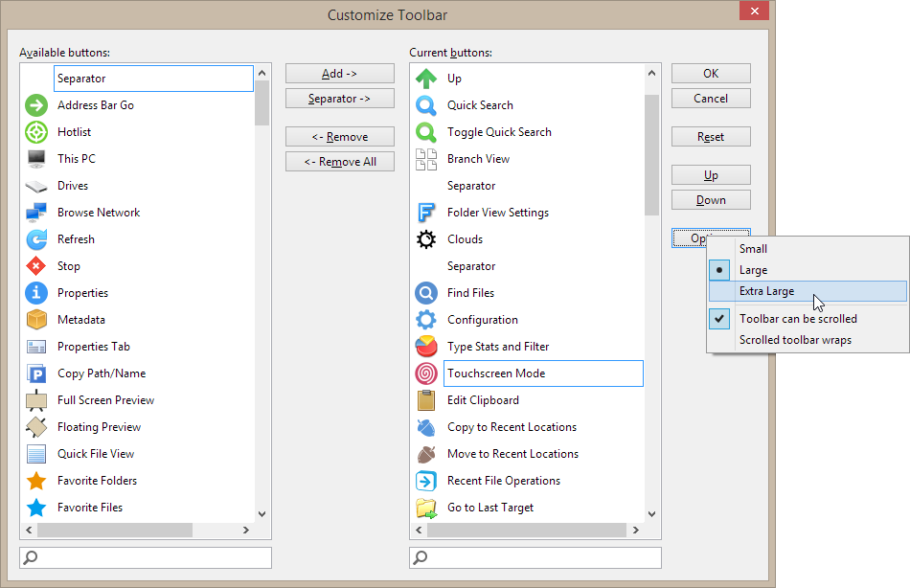Viewport: 910px width, 588px height.
Task: Select the Touchscreen Mode spiral icon
Action: [x=426, y=373]
